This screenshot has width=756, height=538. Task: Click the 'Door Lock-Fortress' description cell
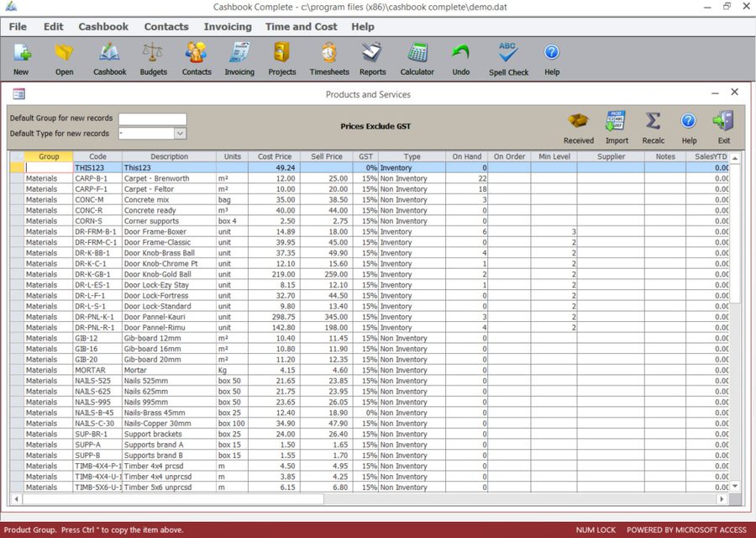(x=169, y=295)
